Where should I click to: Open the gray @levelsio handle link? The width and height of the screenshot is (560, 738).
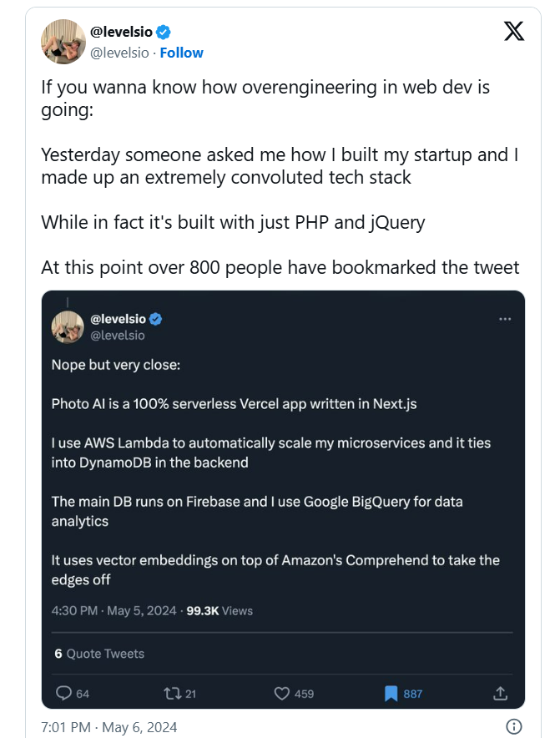pos(119,53)
